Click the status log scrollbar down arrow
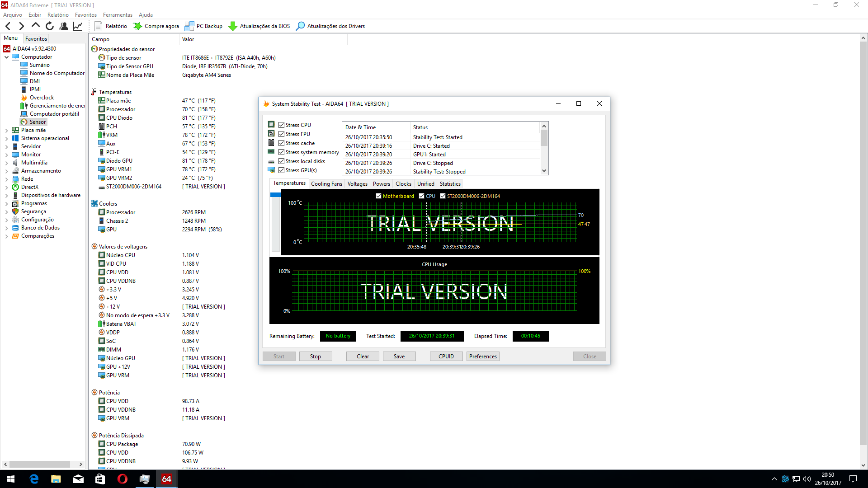The image size is (868, 488). pyautogui.click(x=544, y=171)
